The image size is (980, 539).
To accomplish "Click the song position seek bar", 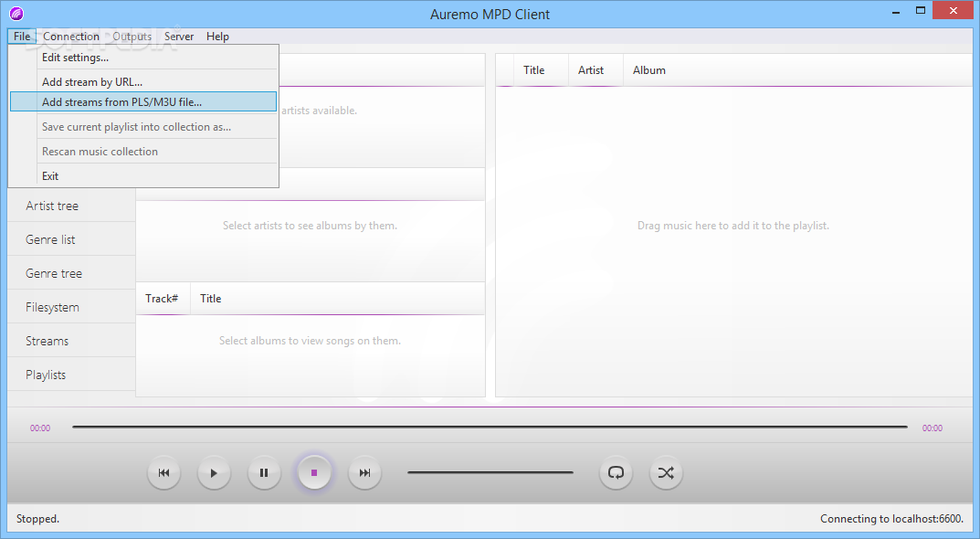I will (x=490, y=427).
